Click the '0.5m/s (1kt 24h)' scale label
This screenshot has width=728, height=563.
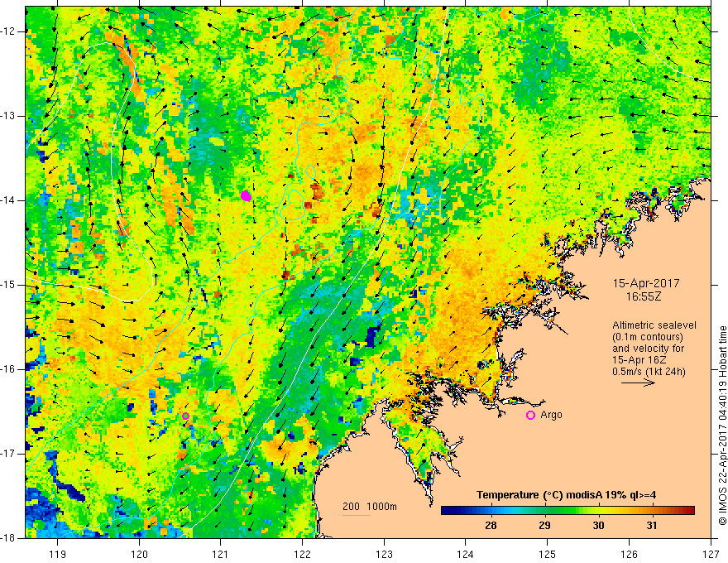click(x=649, y=372)
